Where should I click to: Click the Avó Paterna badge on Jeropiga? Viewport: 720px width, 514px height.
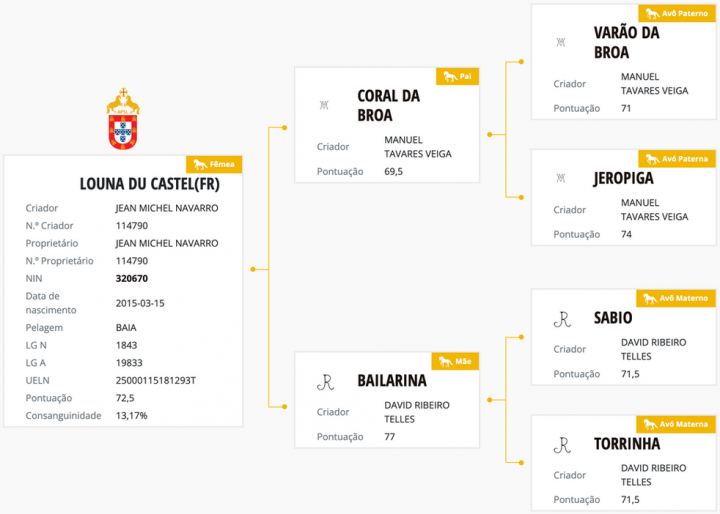[675, 158]
